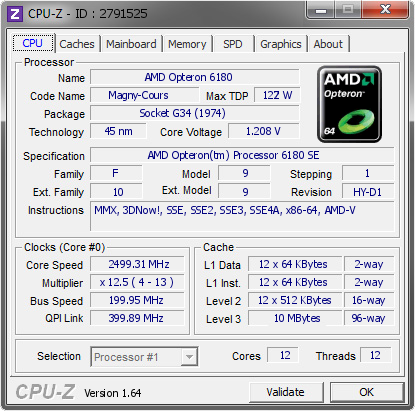The width and height of the screenshot is (415, 411).
Task: Click the Multiplier value x 12.5 ( 4 - 13 )
Action: coord(137,282)
